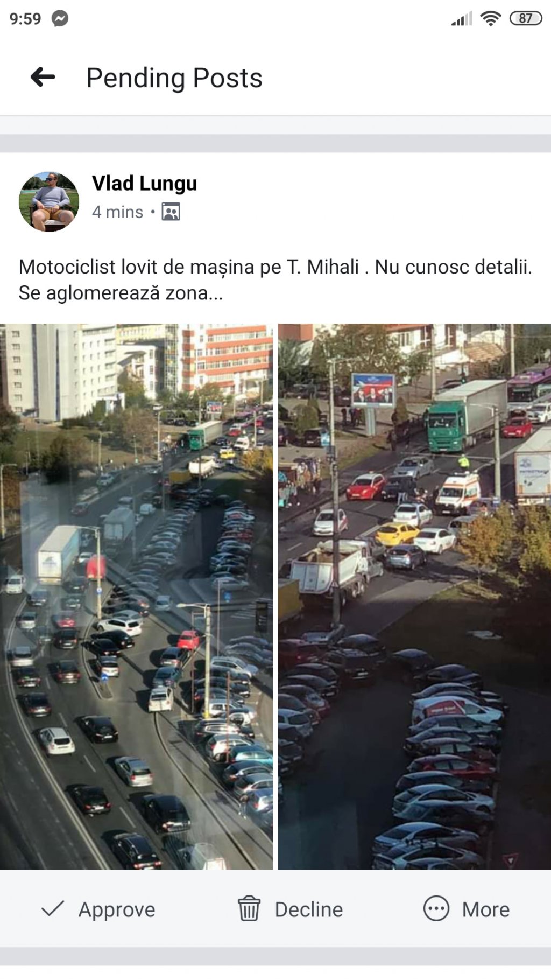Open the left traffic photo
This screenshot has width=551, height=980.
click(136, 596)
